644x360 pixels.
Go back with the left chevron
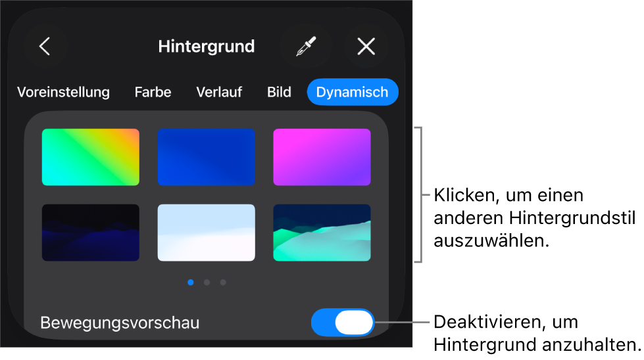45,47
